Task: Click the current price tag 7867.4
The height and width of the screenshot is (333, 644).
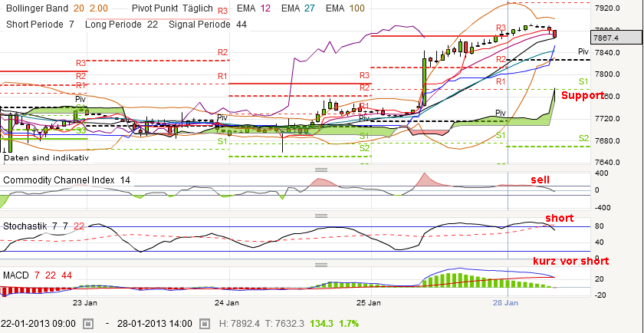Action: coord(617,38)
